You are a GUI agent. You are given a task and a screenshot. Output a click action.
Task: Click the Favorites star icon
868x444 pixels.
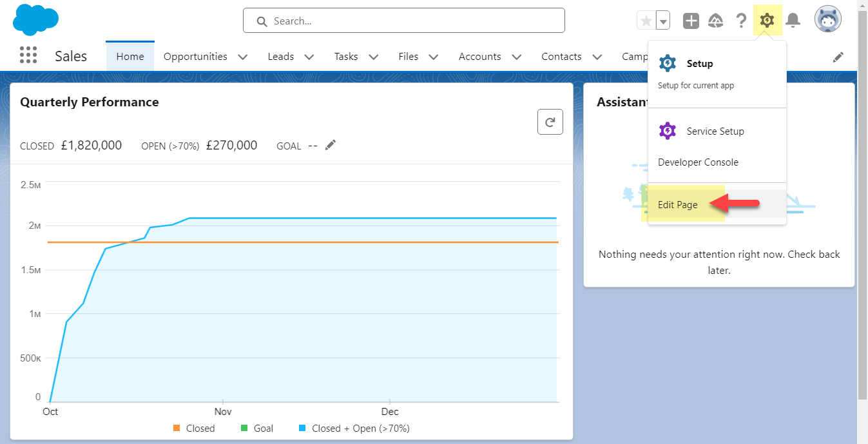[x=646, y=21]
